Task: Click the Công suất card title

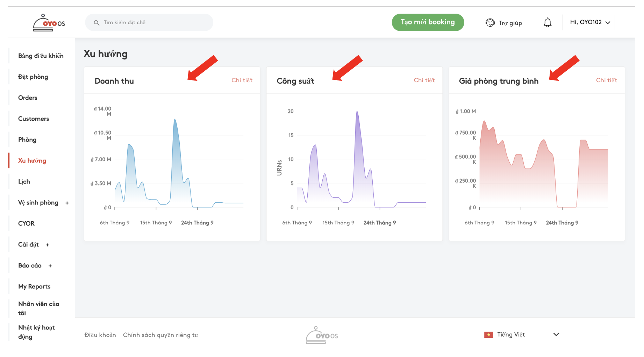Action: tap(295, 81)
